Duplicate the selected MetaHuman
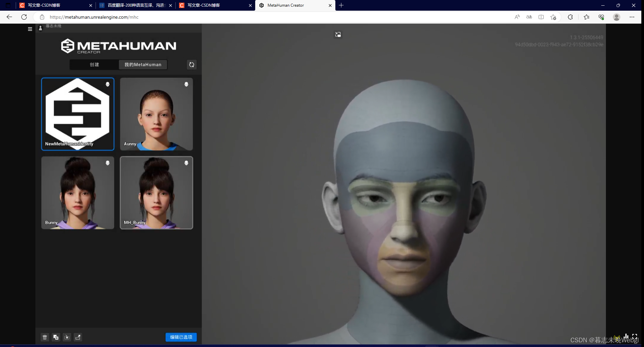The height and width of the screenshot is (347, 644). click(x=56, y=337)
